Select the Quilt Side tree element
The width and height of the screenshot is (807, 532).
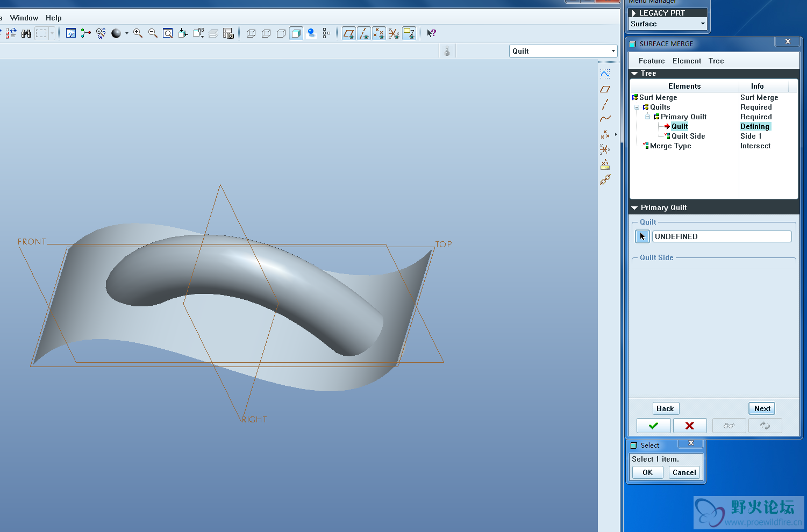tap(688, 136)
